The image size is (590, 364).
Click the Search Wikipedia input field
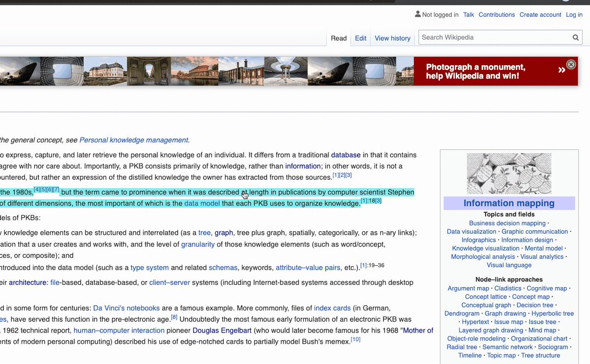(495, 37)
